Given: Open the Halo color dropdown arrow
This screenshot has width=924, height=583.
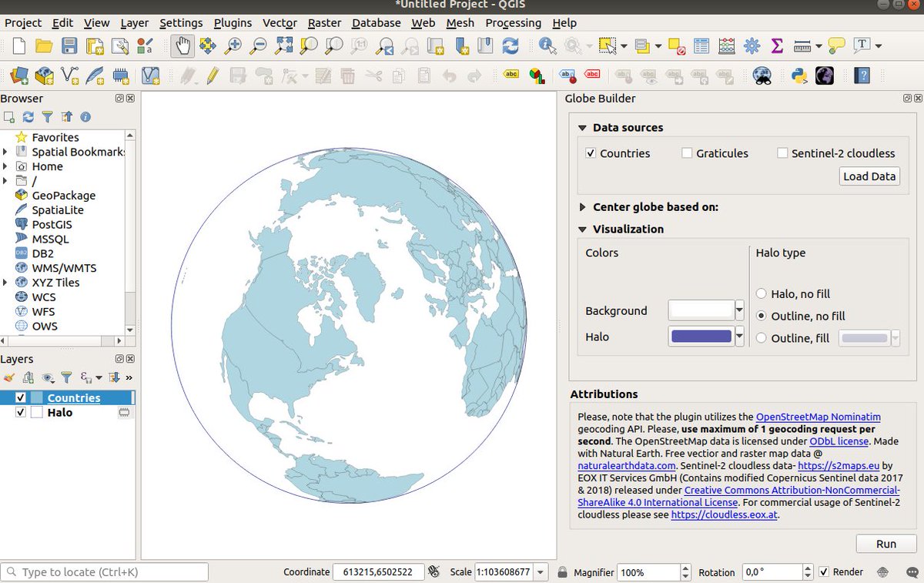Looking at the screenshot, I should click(740, 337).
